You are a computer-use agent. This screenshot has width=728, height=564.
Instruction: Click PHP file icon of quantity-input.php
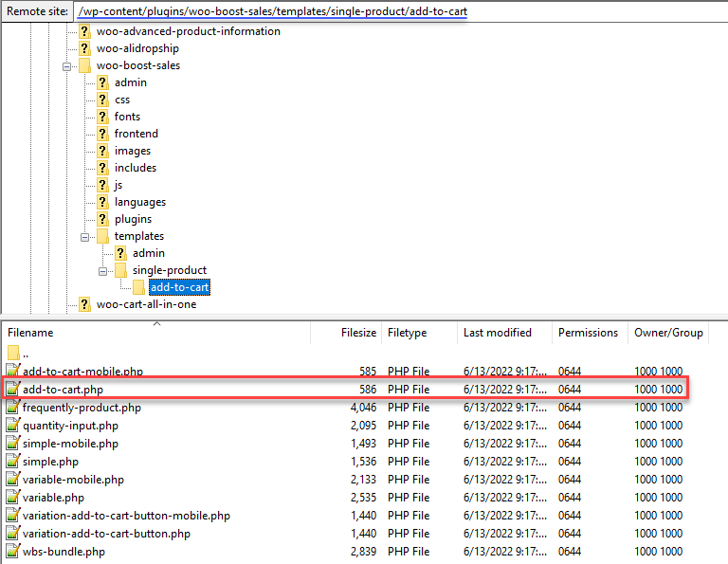[13, 426]
